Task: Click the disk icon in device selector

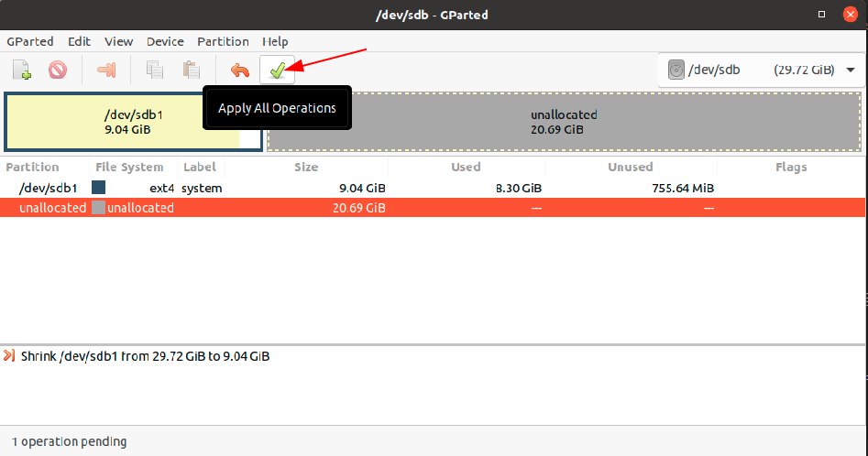Action: coord(676,70)
